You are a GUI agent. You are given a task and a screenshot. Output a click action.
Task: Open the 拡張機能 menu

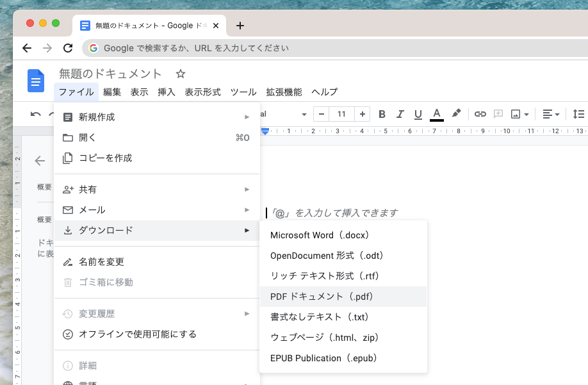(x=284, y=92)
